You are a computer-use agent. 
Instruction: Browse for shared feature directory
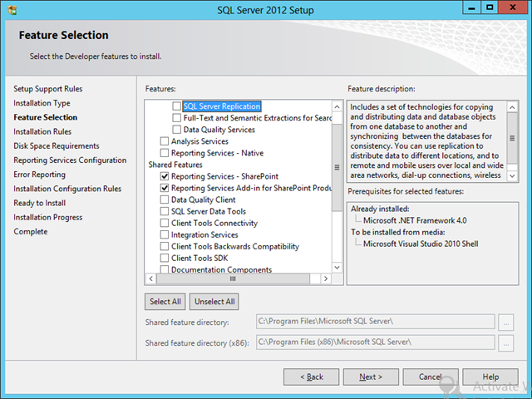506,322
